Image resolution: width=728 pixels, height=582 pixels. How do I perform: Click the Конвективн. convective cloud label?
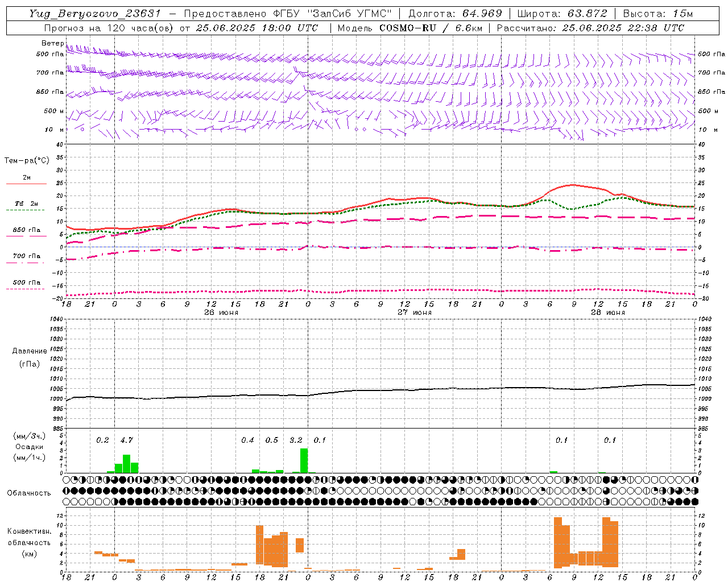29,531
